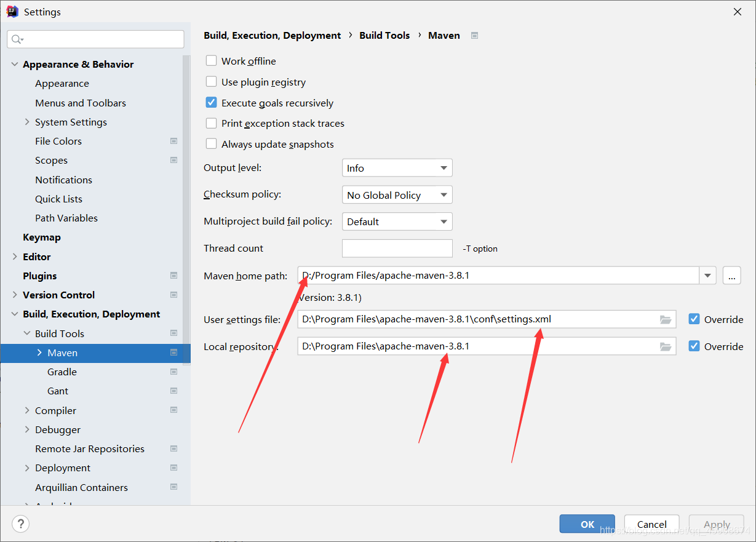
Task: Click project-level icon beside Plugins
Action: point(173,276)
